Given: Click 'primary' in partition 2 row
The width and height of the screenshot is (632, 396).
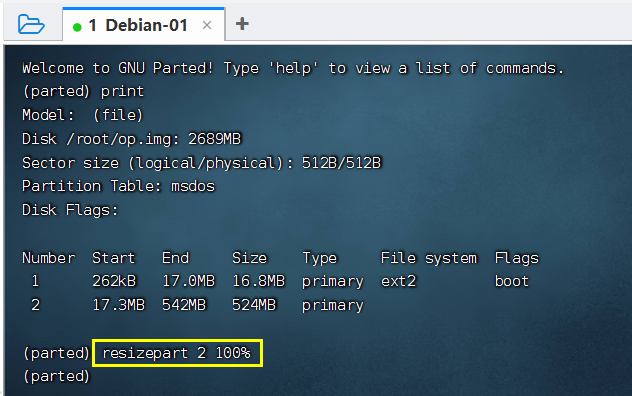Looking at the screenshot, I should click(x=333, y=305).
